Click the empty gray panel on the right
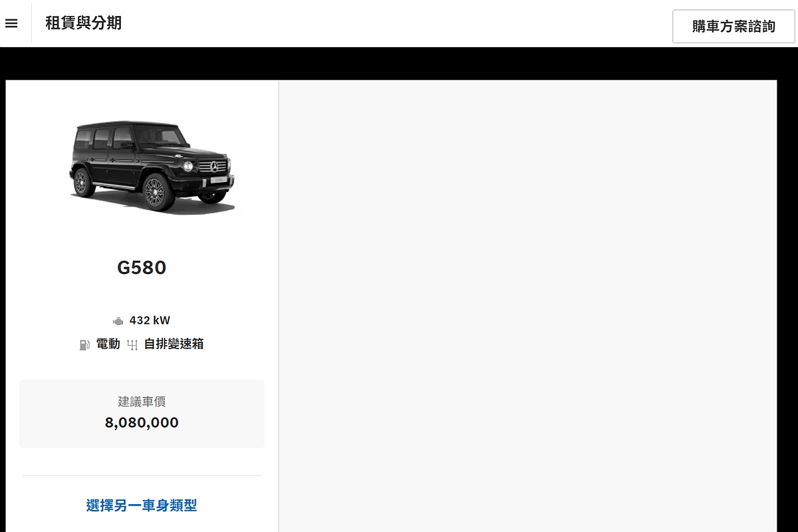 click(527, 306)
